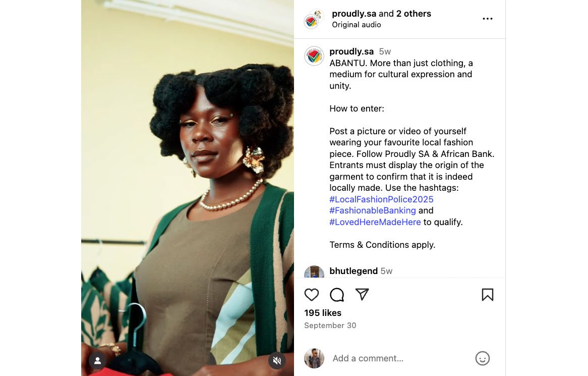Click the proudly.sa username in the caption
This screenshot has width=588, height=376.
pyautogui.click(x=351, y=51)
